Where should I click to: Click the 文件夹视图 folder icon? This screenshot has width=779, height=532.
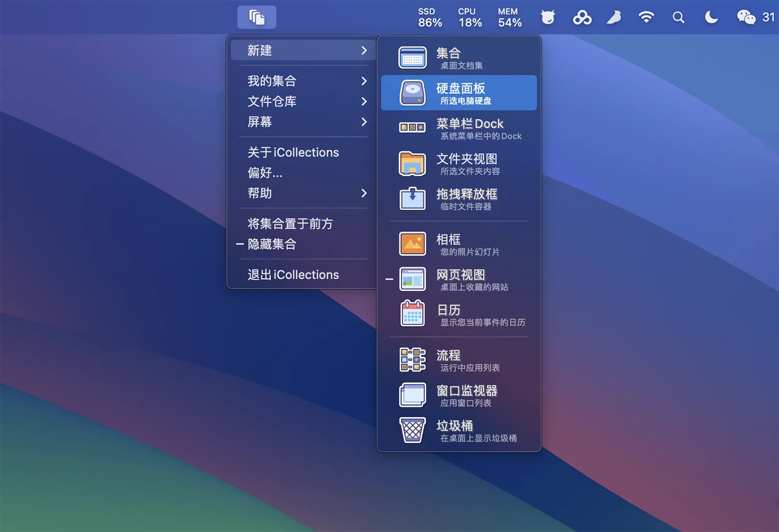point(412,163)
